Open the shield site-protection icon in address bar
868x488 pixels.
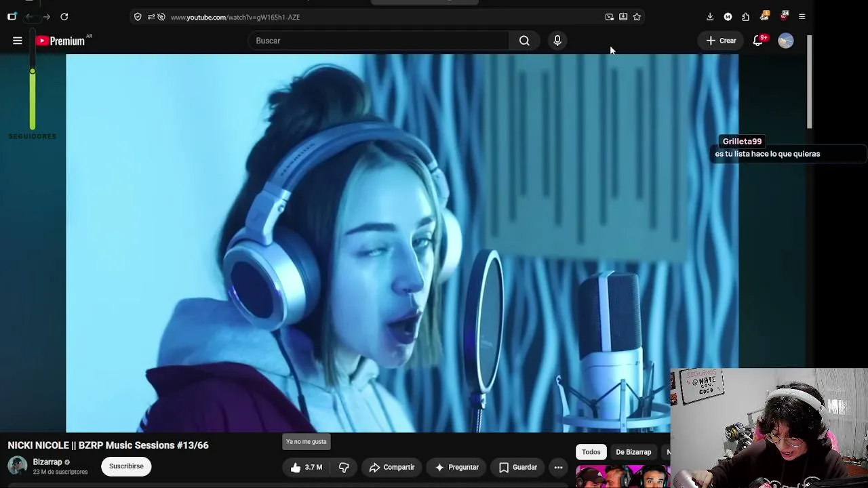coord(138,17)
